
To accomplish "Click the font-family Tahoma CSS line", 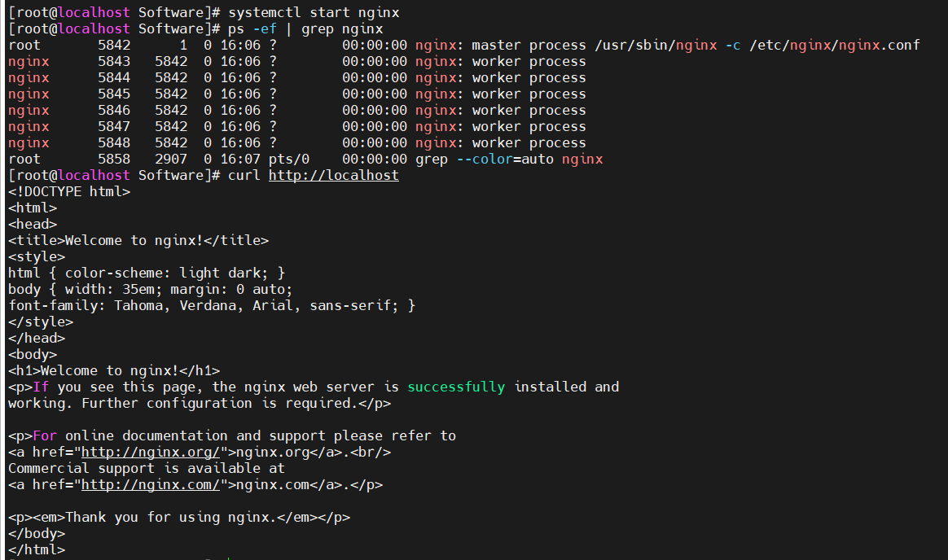I will (212, 305).
